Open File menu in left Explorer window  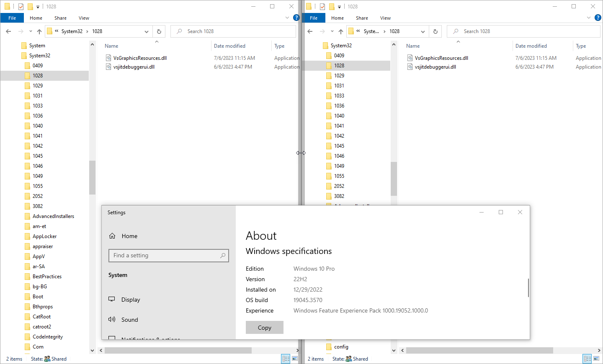[x=12, y=18]
